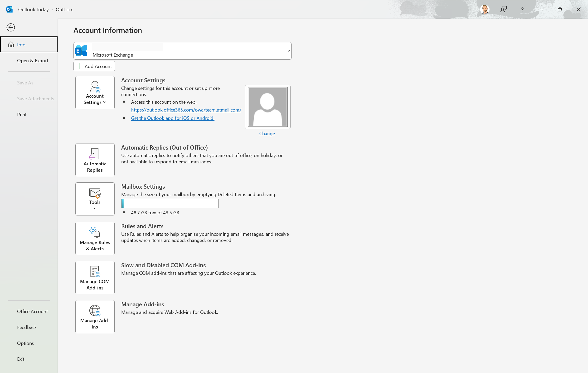Click the mailbox storage usage bar
The width and height of the screenshot is (588, 373).
point(170,203)
